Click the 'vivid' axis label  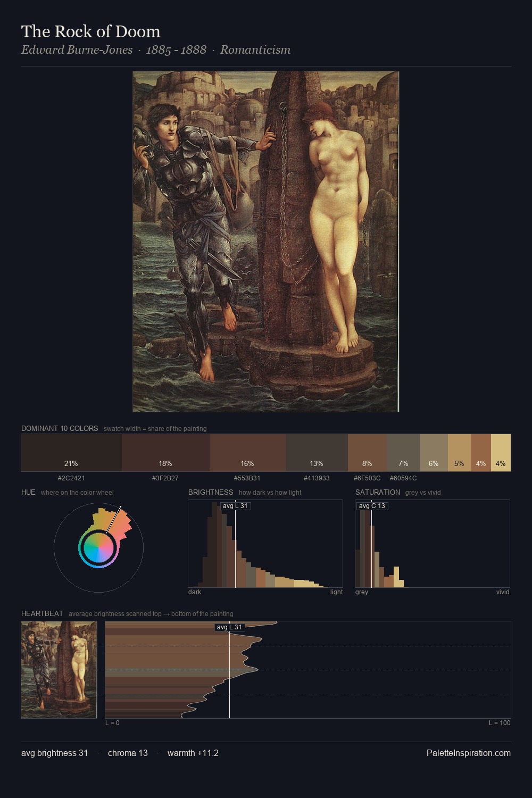(x=503, y=592)
